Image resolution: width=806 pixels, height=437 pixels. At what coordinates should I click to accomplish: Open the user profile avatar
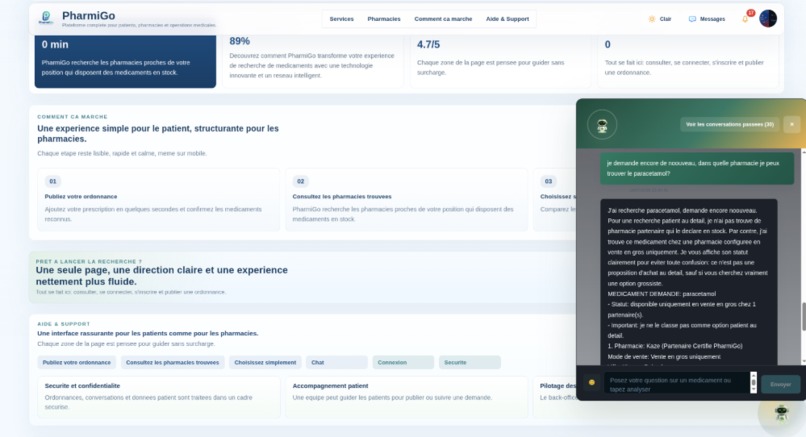(x=768, y=19)
